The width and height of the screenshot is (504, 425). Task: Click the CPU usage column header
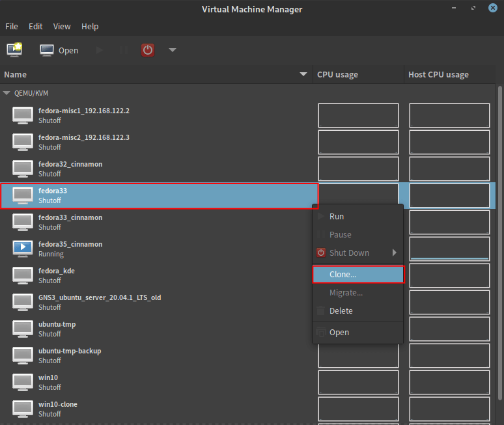tap(358, 75)
